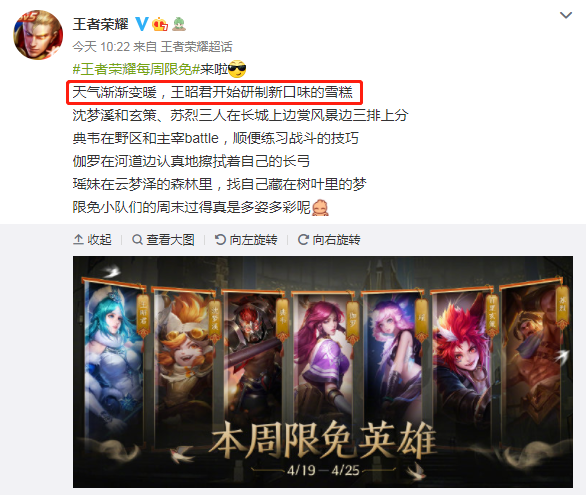Open the post options chevron dropdown

(566, 15)
